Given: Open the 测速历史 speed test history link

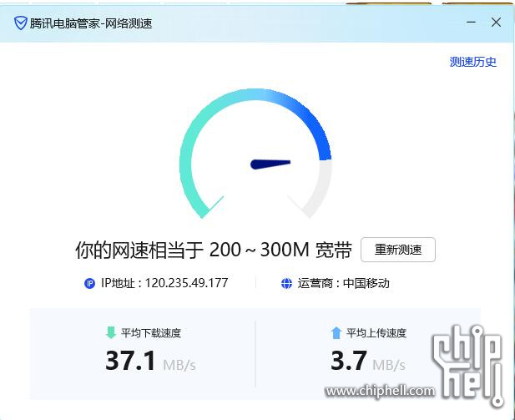Looking at the screenshot, I should (473, 62).
